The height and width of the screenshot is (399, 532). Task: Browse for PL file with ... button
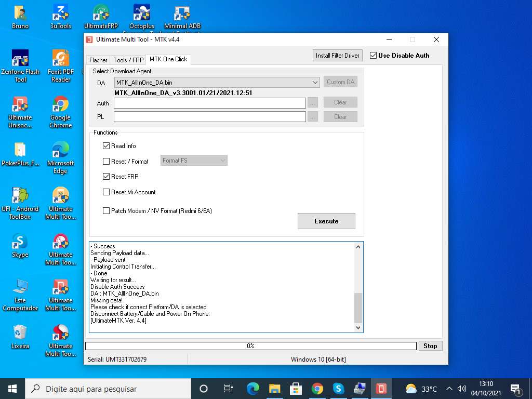tap(312, 117)
